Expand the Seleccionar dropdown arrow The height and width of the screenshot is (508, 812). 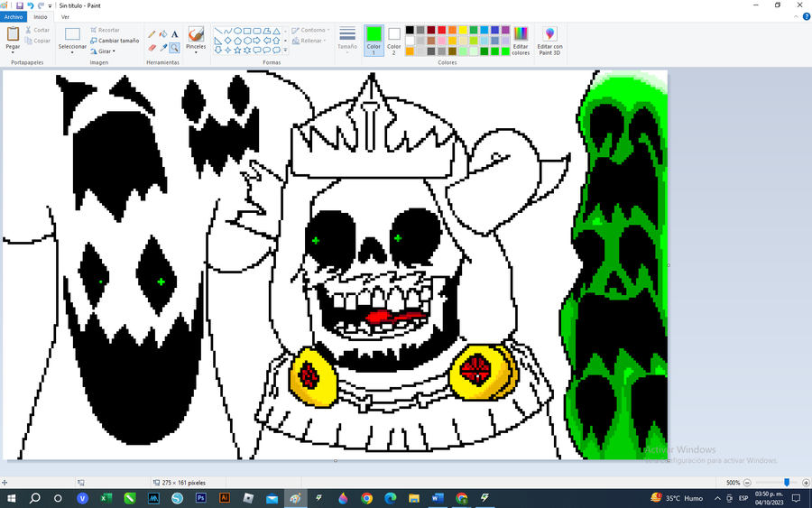click(x=72, y=52)
